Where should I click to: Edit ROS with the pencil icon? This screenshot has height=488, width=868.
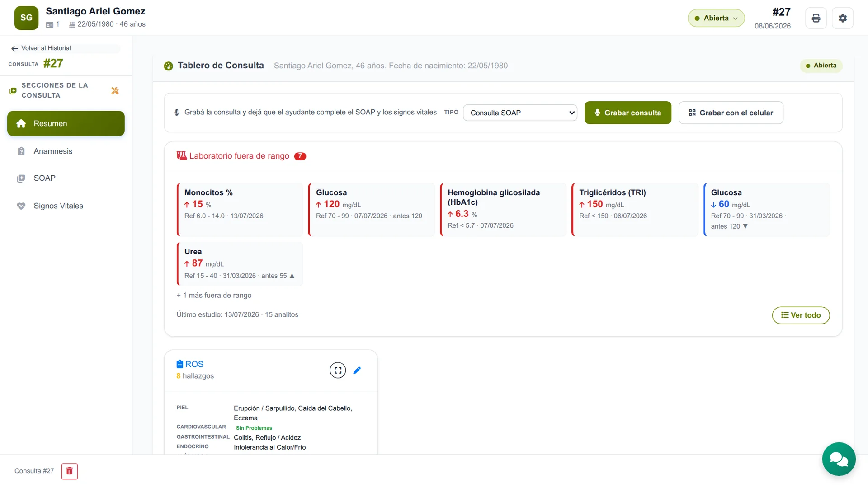357,370
